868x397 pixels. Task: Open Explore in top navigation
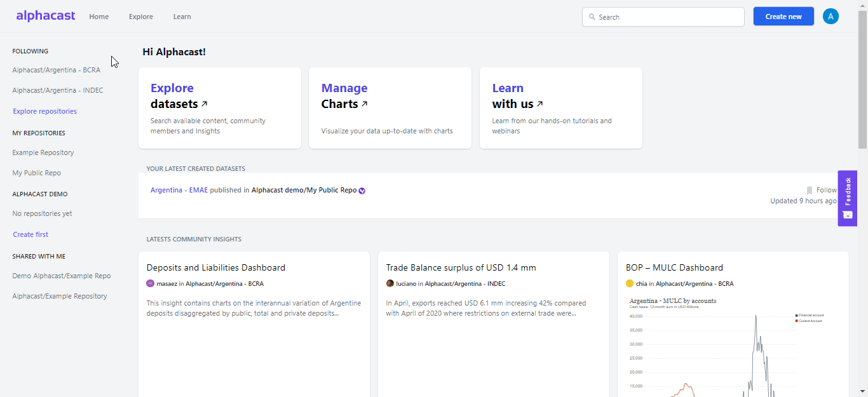[x=141, y=17]
